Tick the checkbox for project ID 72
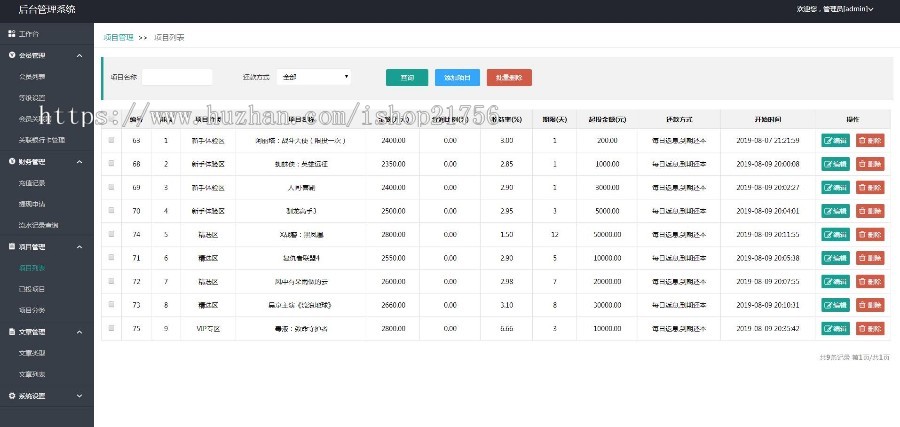 (111, 281)
